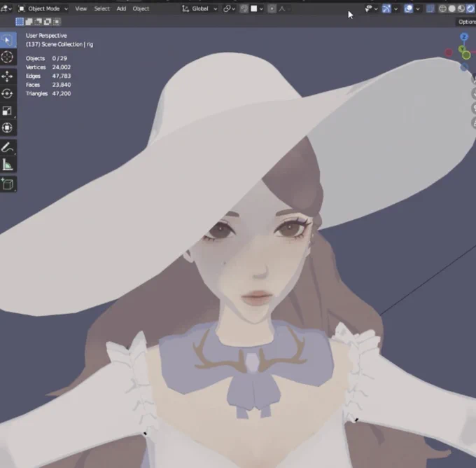The height and width of the screenshot is (468, 476).
Task: Set selection mode to new selection
Action: tap(20, 22)
